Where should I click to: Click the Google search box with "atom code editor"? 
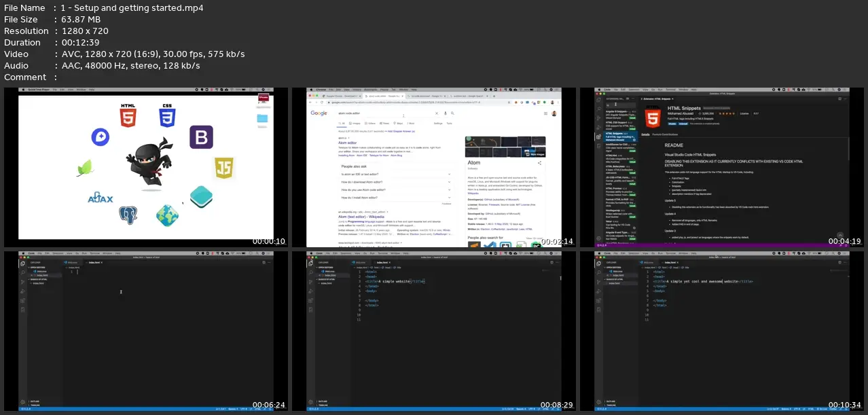397,113
